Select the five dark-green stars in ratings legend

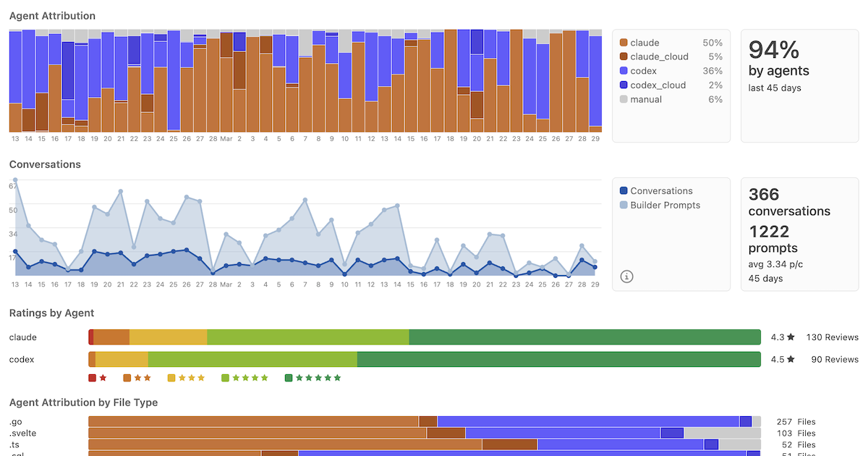tap(318, 378)
